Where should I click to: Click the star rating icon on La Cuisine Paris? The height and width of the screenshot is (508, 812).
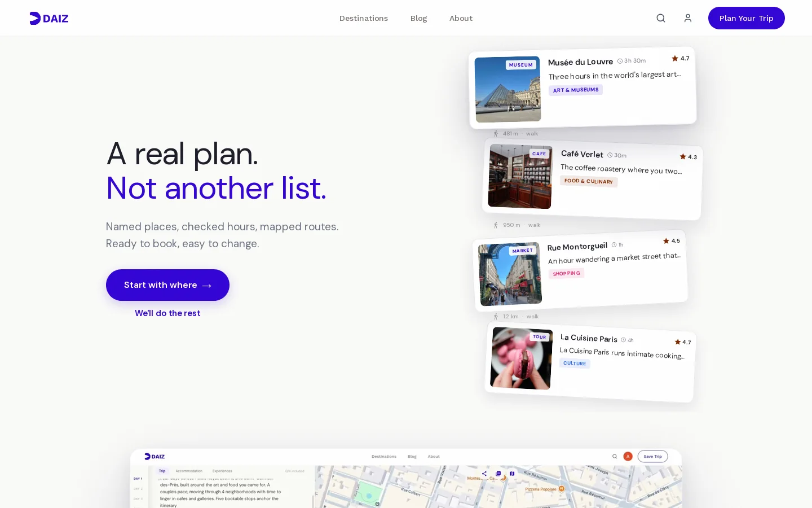pos(678,342)
